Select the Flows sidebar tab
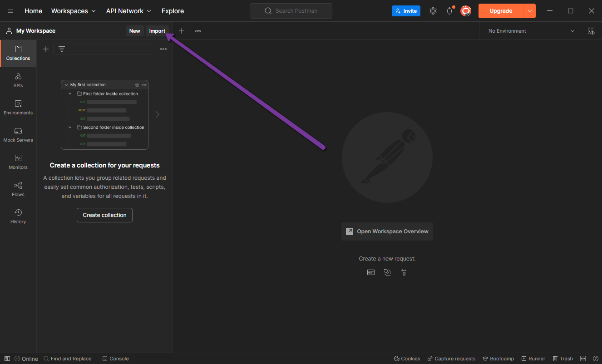 tap(18, 189)
